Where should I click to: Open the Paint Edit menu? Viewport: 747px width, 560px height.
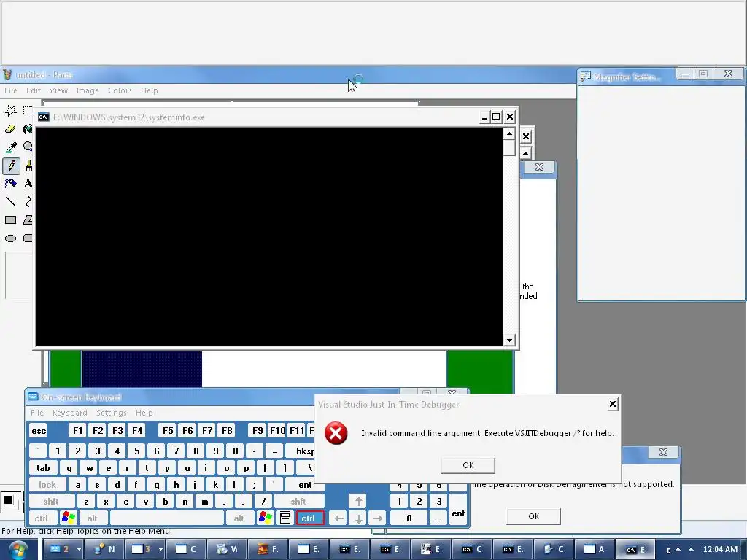click(x=34, y=90)
